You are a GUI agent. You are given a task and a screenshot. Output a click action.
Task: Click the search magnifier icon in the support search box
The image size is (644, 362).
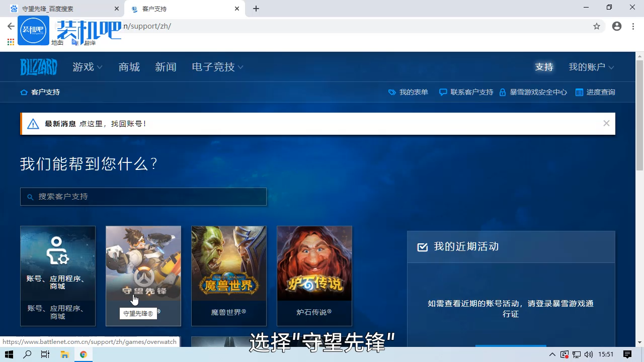click(29, 197)
